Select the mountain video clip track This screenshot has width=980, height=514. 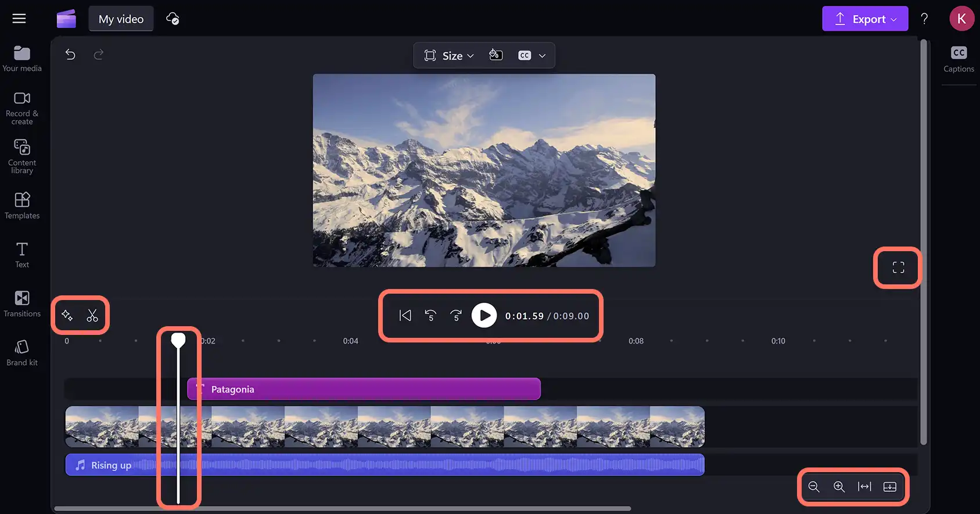point(385,427)
